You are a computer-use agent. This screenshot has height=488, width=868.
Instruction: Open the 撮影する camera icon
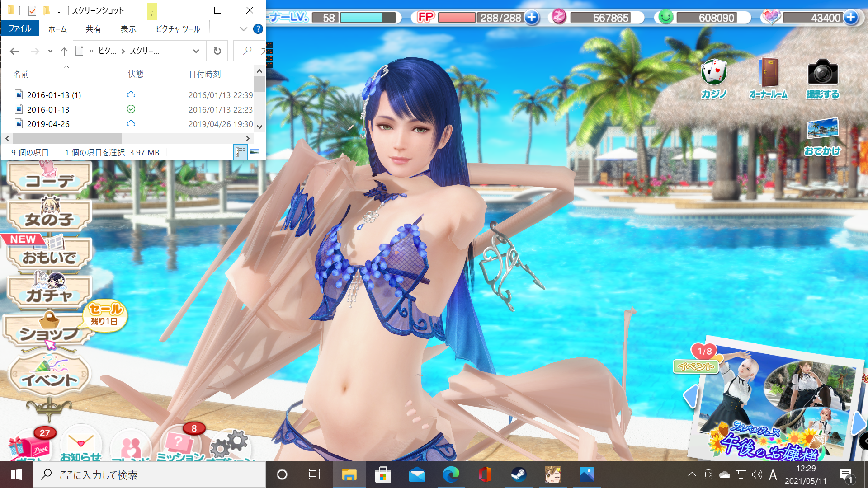tap(822, 79)
